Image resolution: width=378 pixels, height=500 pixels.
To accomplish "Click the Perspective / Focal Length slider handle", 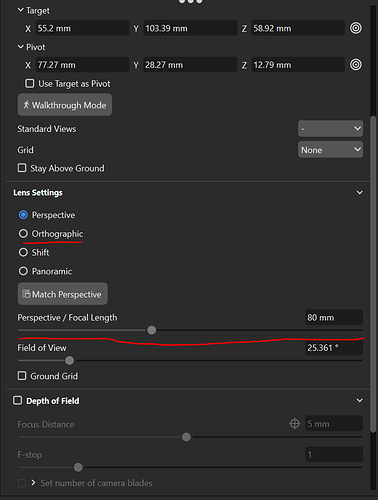I will (152, 330).
